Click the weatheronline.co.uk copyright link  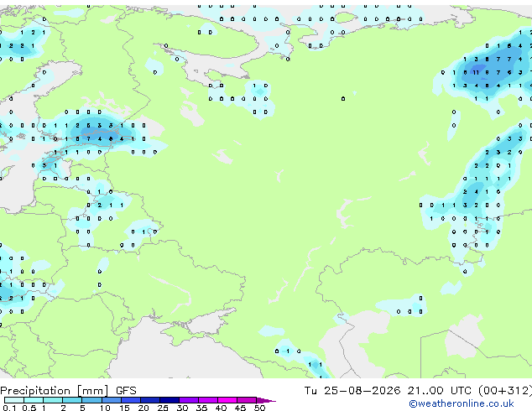point(462,403)
